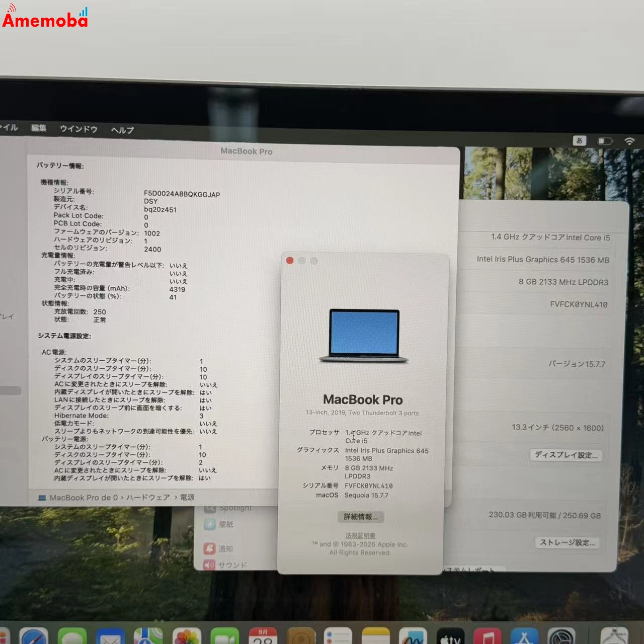This screenshot has height=644, width=644.
Task: Open FaceTime from the Dock
Action: coord(225,637)
